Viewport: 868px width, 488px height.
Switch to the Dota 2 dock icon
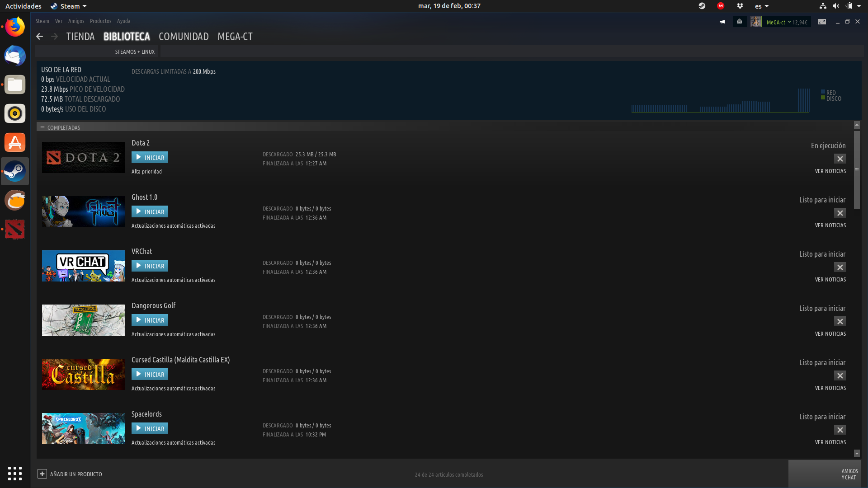[x=15, y=229]
